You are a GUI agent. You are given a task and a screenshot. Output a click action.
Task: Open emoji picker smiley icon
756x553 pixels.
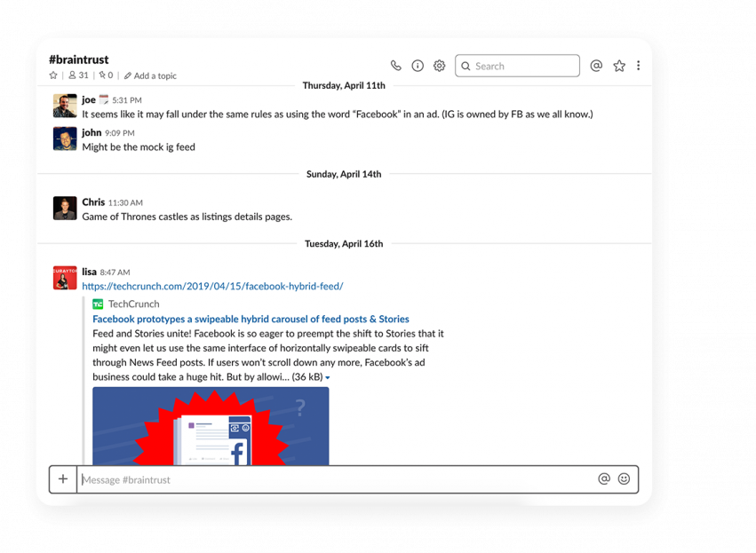tap(624, 478)
